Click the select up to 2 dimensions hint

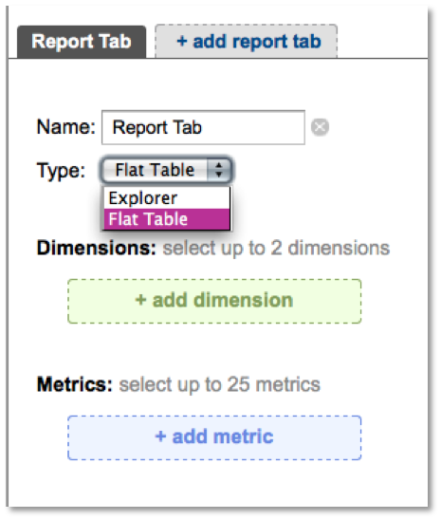pyautogui.click(x=276, y=248)
